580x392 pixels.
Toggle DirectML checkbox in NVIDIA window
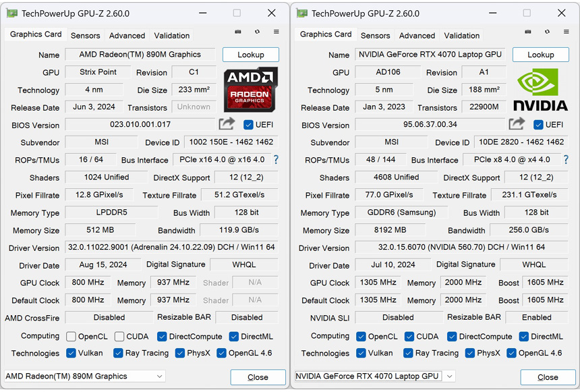524,337
